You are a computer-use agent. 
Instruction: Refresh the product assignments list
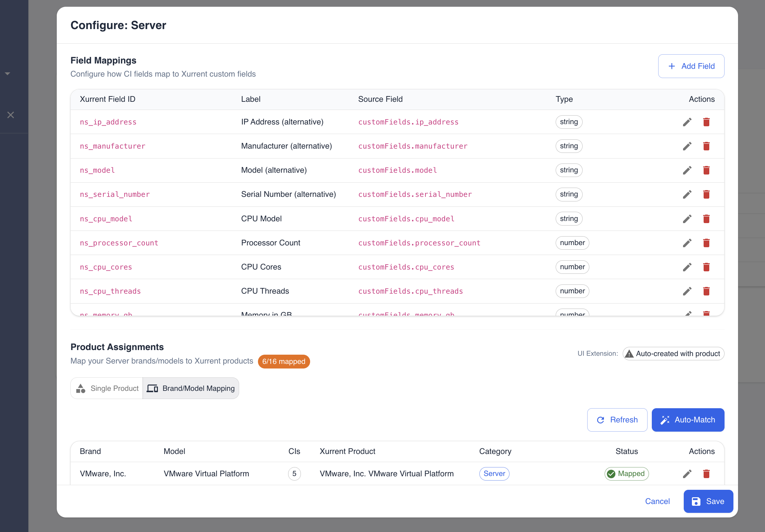(617, 420)
